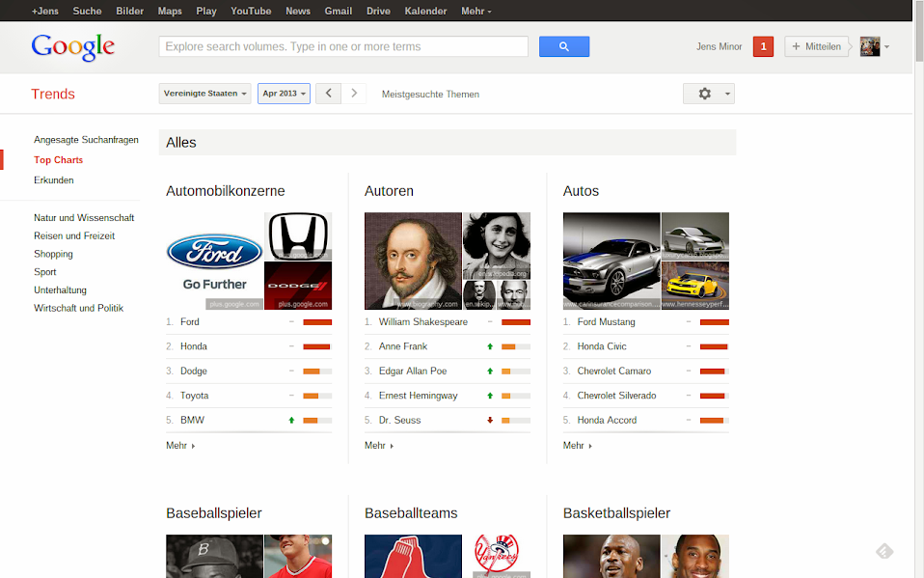Click Dr. Seuss list entry

click(x=399, y=421)
